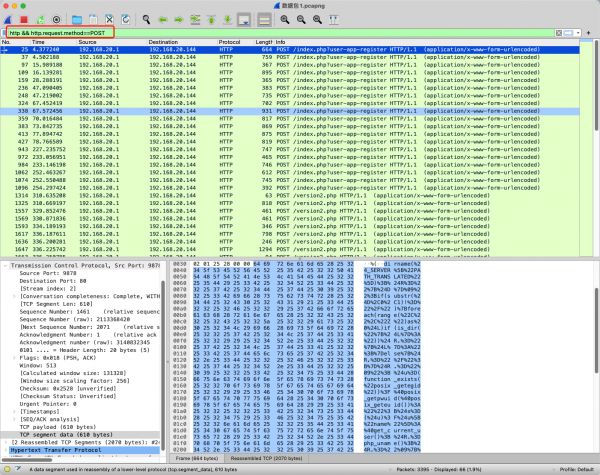The width and height of the screenshot is (600, 475).
Task: Click hex offset 0100 row in bytes pane
Action: coord(297,347)
